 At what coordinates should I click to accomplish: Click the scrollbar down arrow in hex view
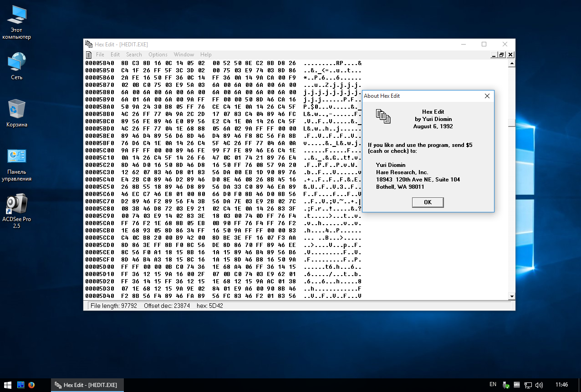[512, 296]
